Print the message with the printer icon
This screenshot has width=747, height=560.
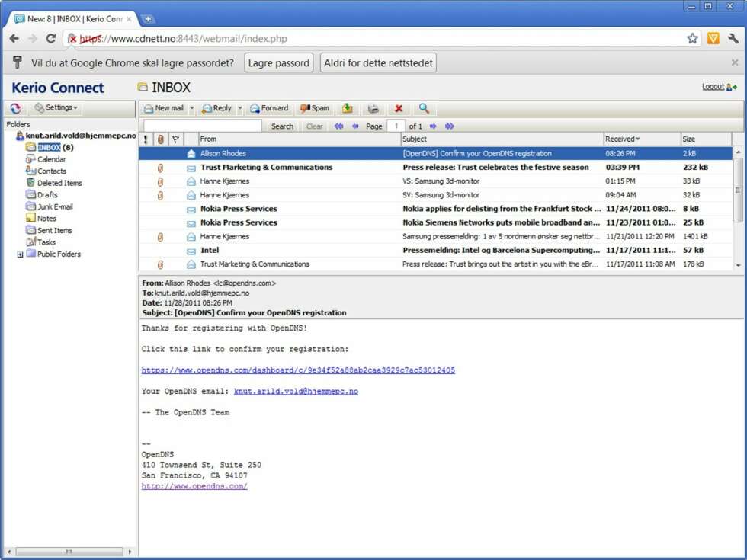pyautogui.click(x=373, y=108)
